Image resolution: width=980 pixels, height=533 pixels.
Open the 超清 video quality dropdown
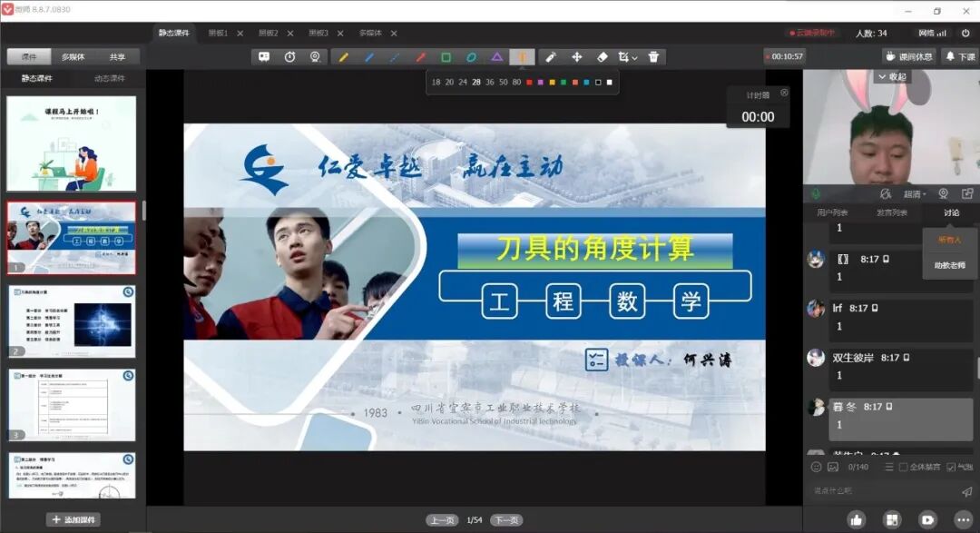point(915,194)
